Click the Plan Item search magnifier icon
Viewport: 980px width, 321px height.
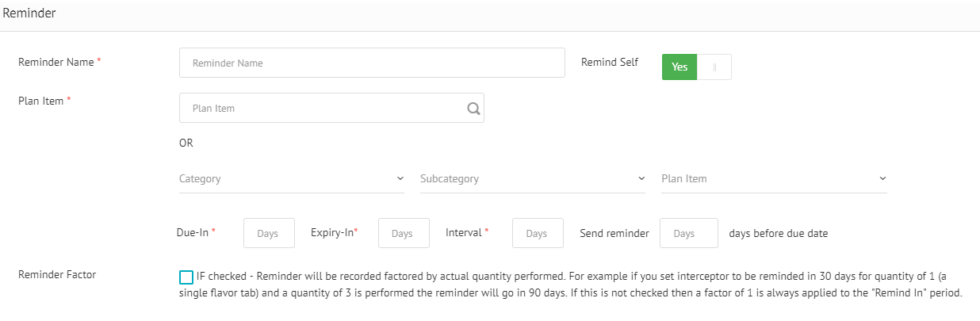tap(473, 109)
